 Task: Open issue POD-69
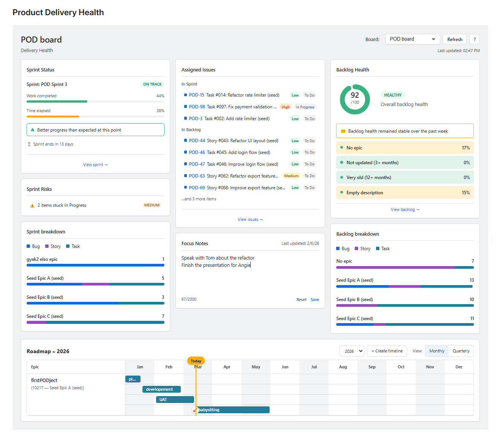197,188
